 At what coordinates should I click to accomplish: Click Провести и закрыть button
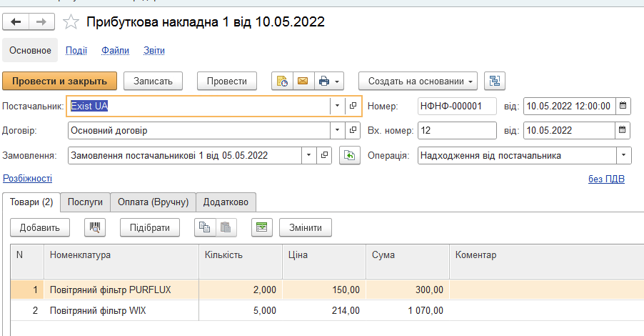59,81
